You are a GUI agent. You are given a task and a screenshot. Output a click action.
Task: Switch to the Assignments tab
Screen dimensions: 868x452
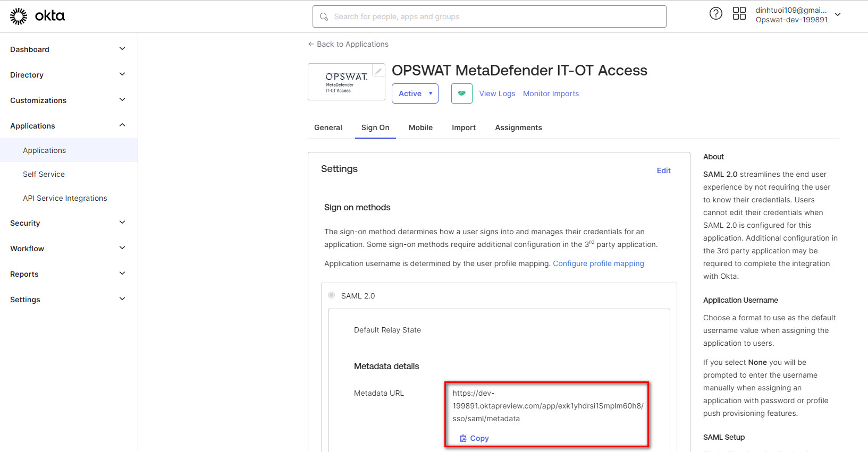pos(518,127)
